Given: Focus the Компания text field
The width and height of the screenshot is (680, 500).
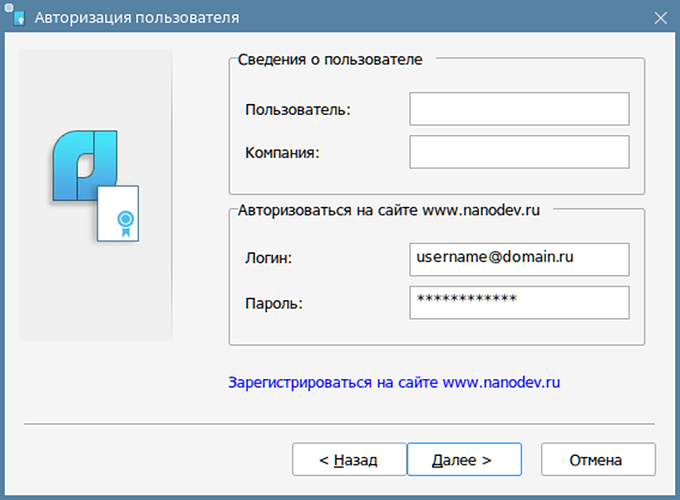Looking at the screenshot, I should coord(519,152).
